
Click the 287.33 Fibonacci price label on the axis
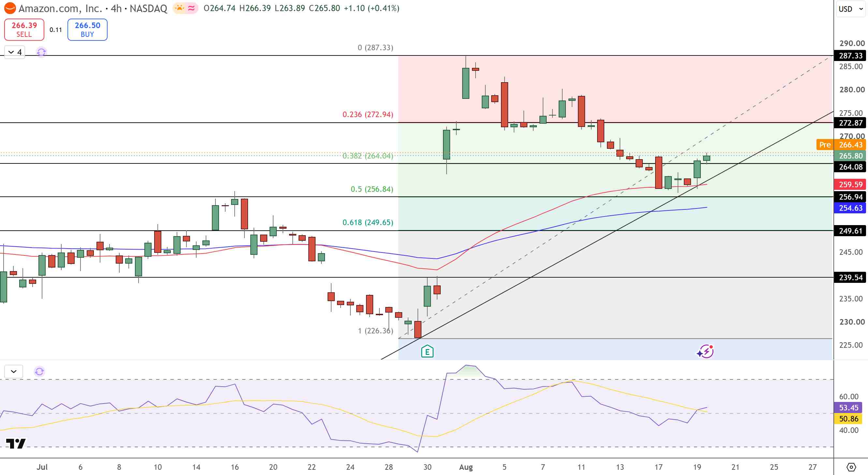850,56
